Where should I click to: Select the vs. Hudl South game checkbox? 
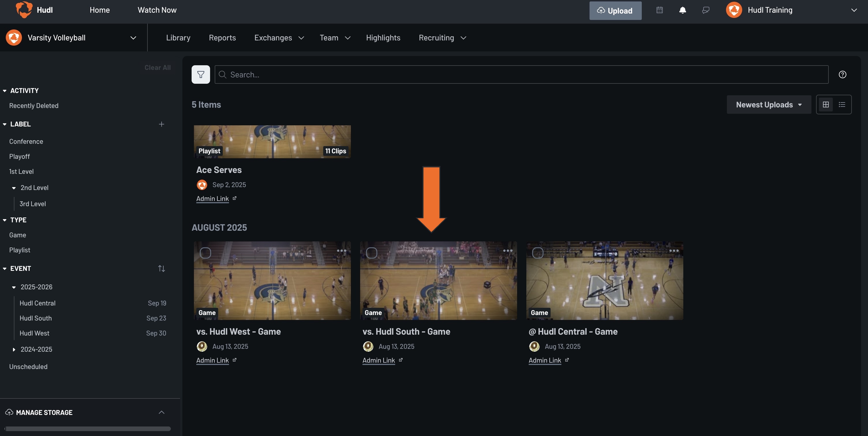coord(371,253)
